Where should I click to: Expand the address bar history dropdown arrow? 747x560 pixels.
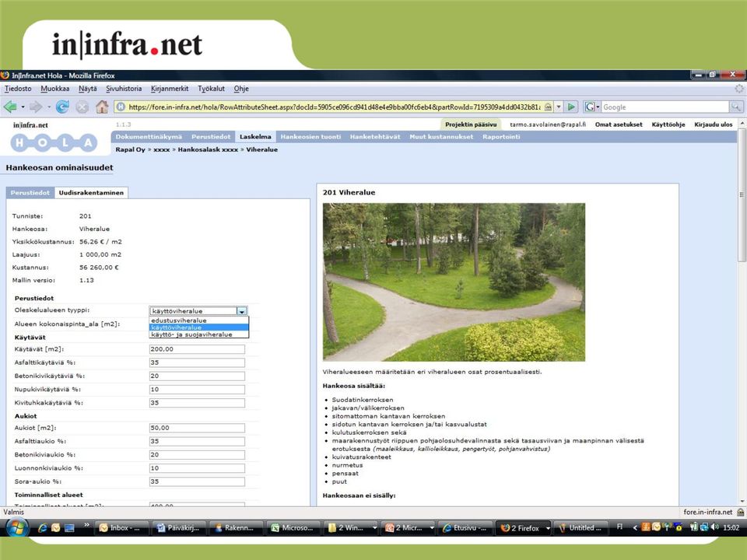point(559,107)
